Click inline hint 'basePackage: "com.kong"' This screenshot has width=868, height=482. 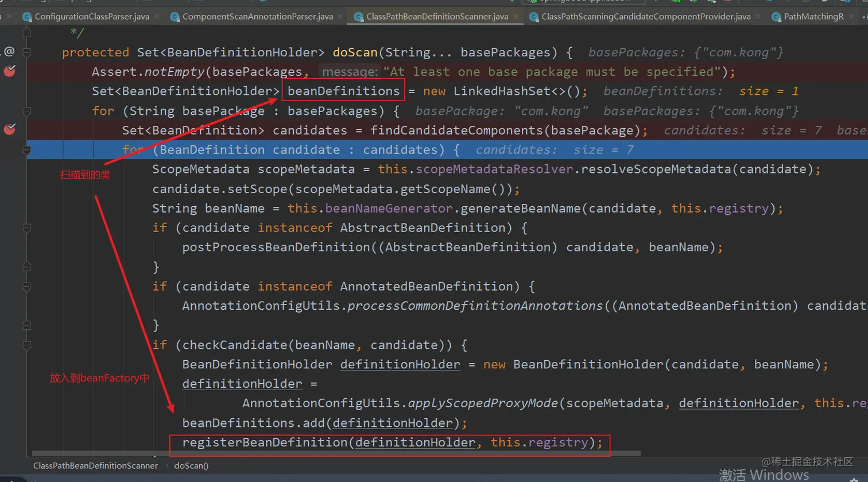pos(501,111)
